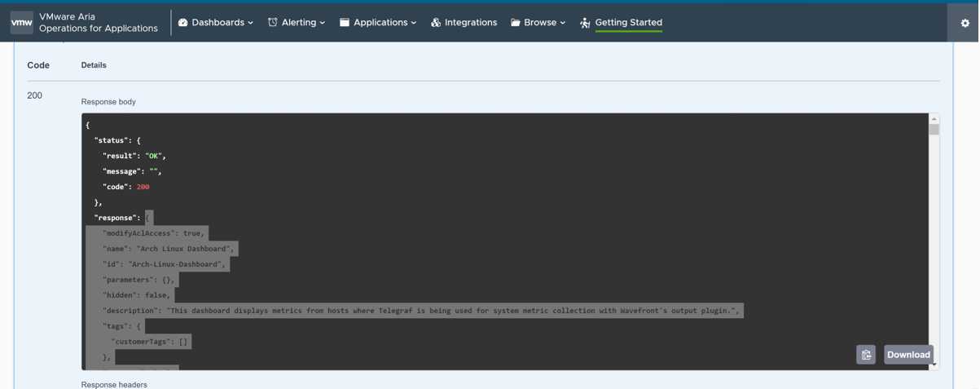Click the Applications window icon
980x389 pixels.
tap(345, 23)
